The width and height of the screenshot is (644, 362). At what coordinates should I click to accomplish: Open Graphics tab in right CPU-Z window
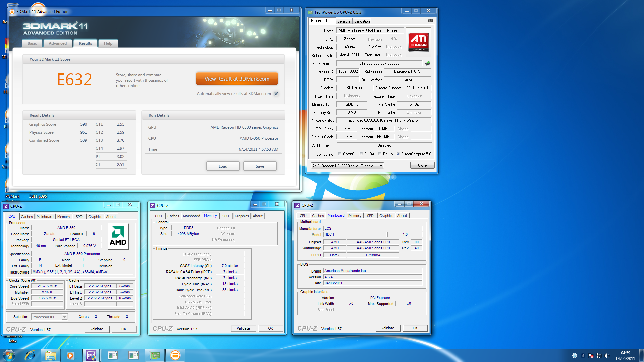(386, 216)
